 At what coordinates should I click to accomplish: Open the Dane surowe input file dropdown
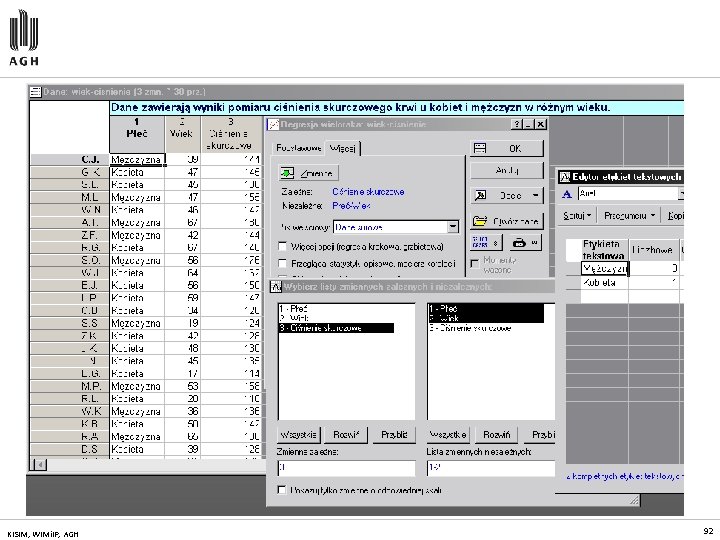[x=453, y=227]
